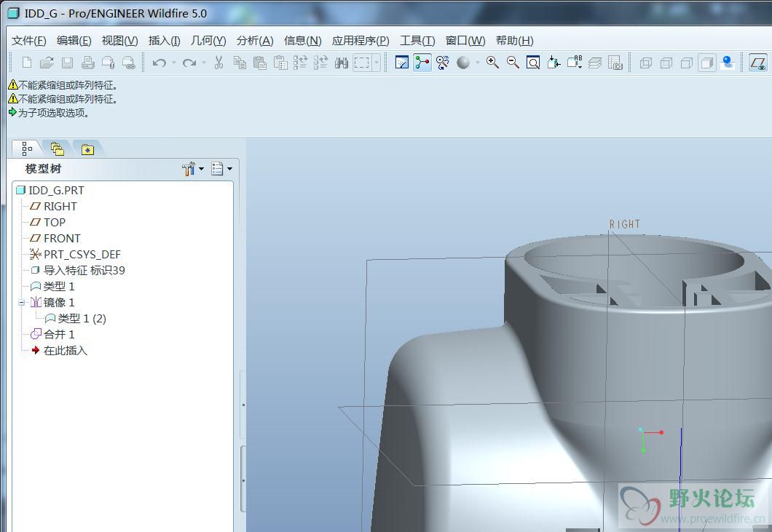Click the send-as-attachment mail icon
The image size is (772, 532).
pyautogui.click(x=108, y=63)
